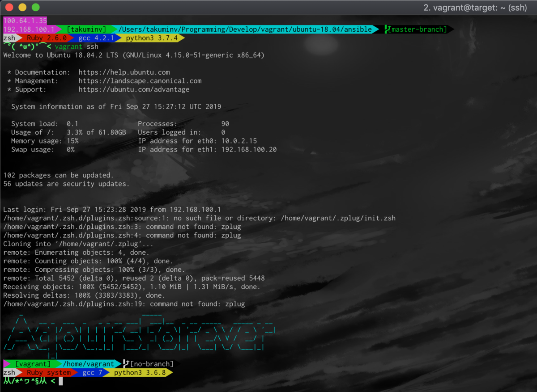Screen dimensions: 537x392
Task: Click the plugins.zsh:19 command not found line
Action: (124, 304)
